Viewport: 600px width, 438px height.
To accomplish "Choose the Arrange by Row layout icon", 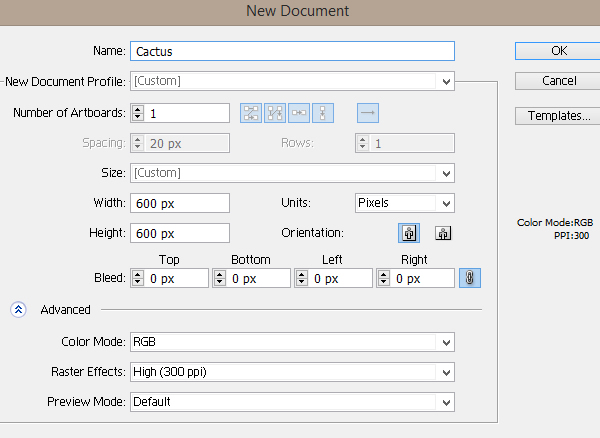I will [x=300, y=113].
